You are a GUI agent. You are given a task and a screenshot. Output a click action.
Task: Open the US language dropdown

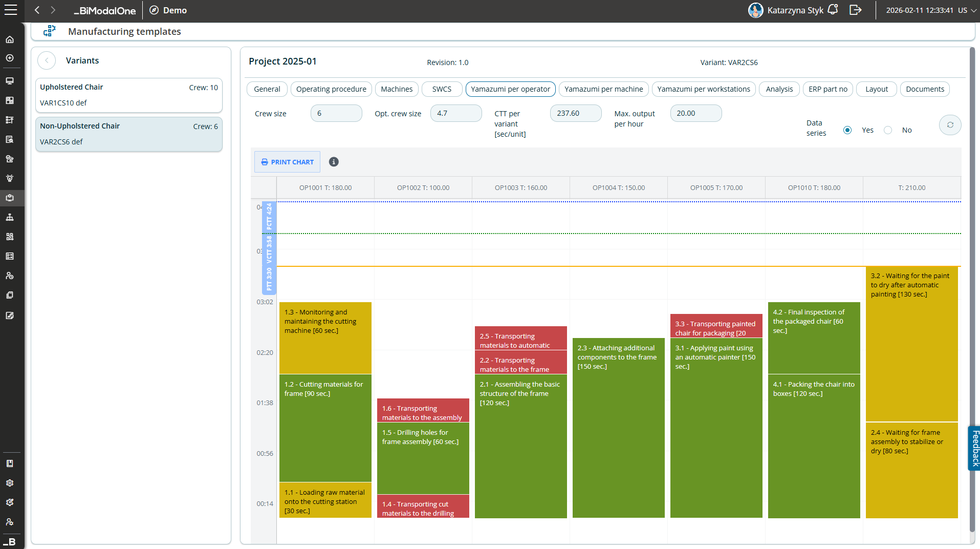coord(967,10)
